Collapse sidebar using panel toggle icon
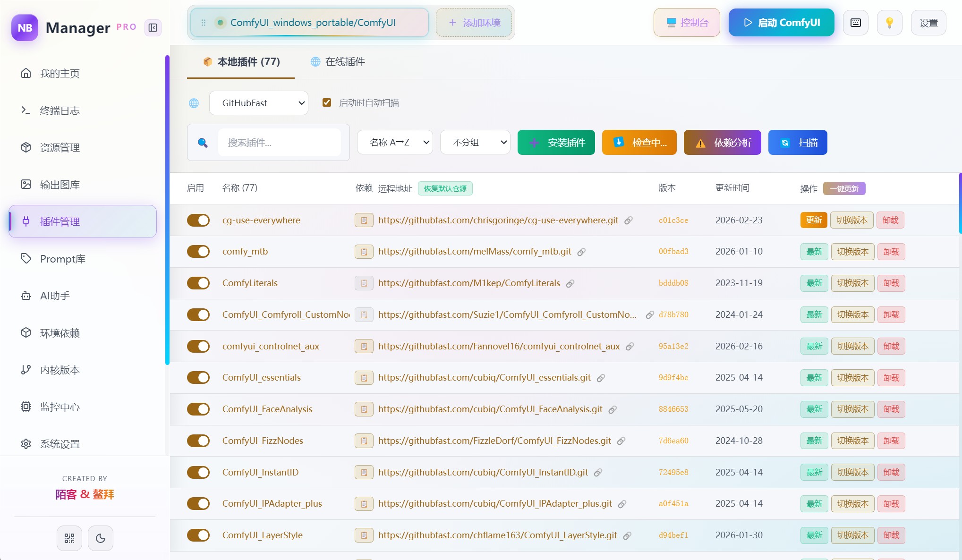Viewport: 962px width, 560px height. [153, 27]
